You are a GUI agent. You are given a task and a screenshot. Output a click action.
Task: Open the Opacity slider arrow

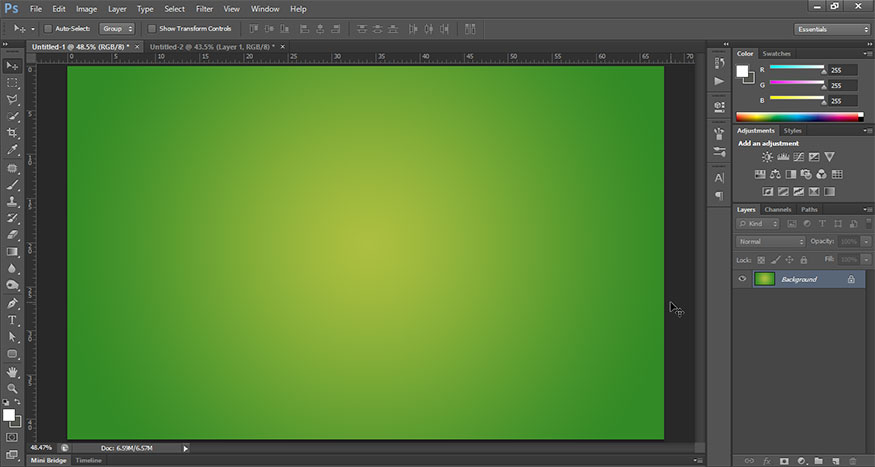point(866,242)
